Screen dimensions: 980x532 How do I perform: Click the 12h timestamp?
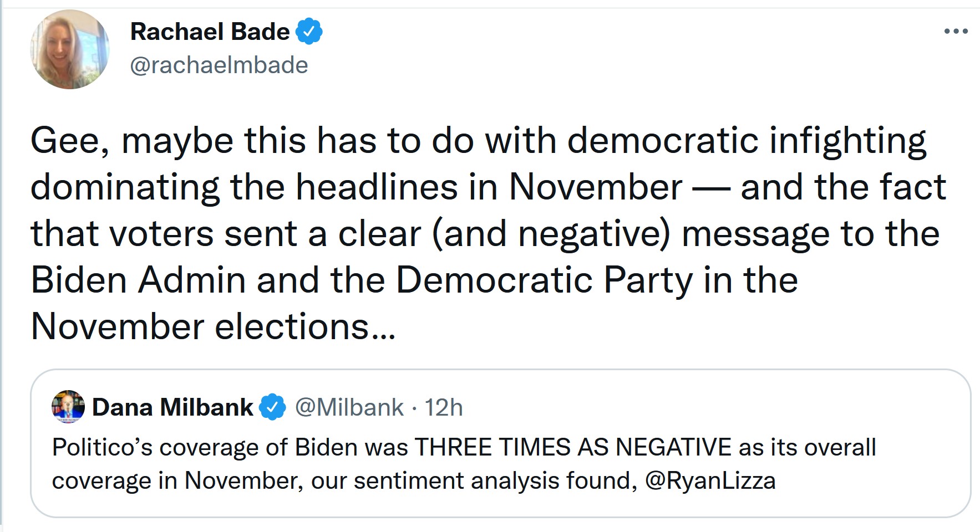tap(444, 407)
